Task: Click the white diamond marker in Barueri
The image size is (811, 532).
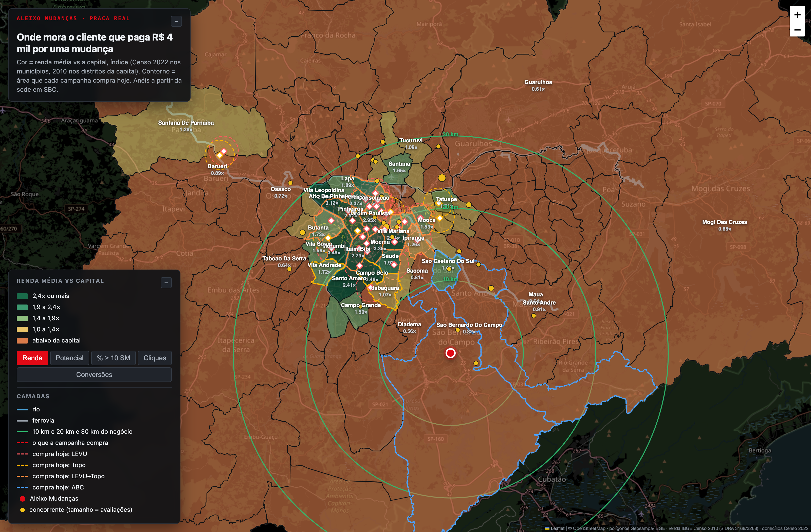Action: (x=224, y=151)
